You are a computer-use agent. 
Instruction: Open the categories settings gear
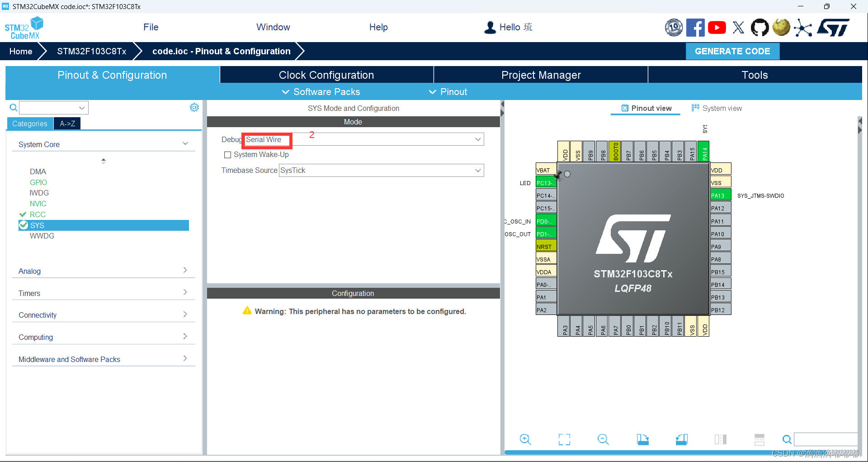pyautogui.click(x=194, y=107)
